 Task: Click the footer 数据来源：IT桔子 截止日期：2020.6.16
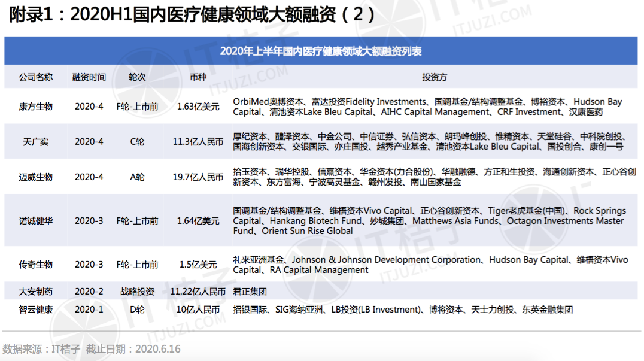coord(91,349)
